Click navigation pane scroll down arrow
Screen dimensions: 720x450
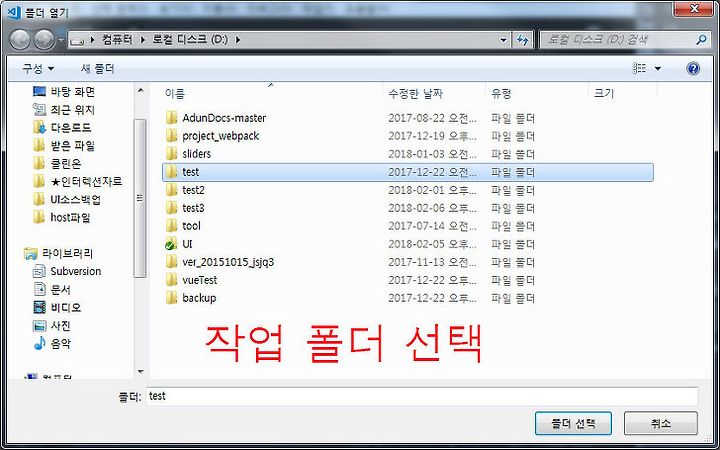[141, 371]
